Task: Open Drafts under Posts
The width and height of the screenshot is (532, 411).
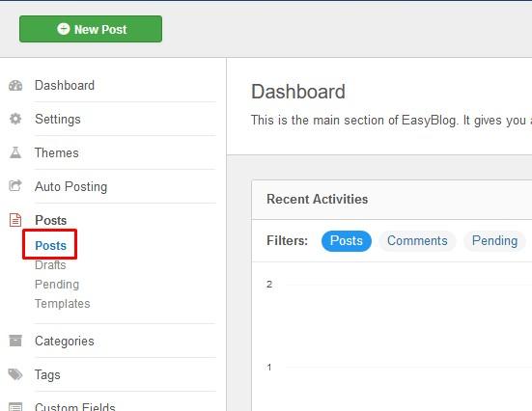Action: click(50, 265)
